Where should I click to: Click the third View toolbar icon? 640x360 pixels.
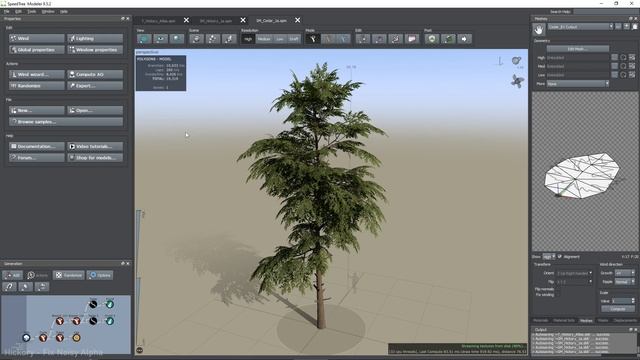(x=177, y=39)
